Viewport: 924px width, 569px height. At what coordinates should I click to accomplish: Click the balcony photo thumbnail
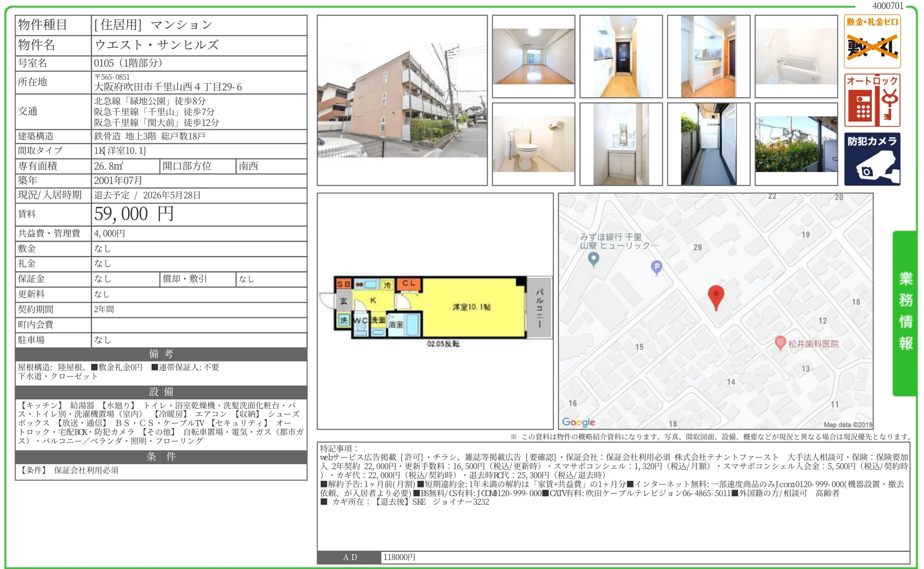tap(708, 144)
